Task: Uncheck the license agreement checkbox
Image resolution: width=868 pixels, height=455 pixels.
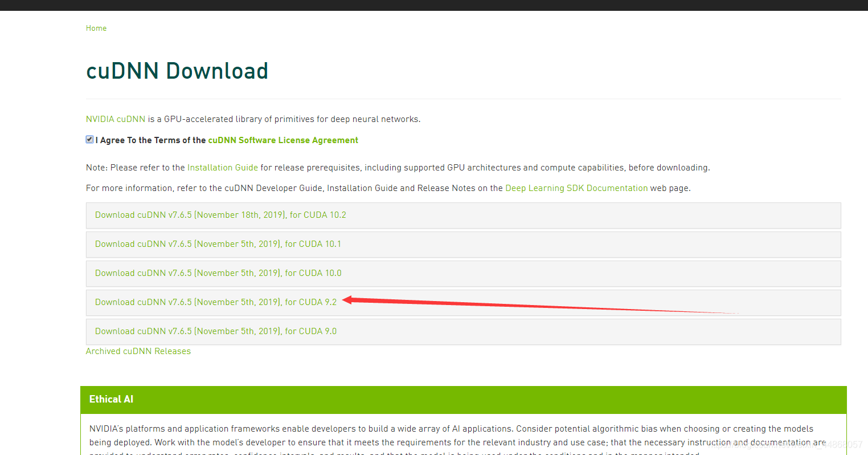Action: point(89,140)
